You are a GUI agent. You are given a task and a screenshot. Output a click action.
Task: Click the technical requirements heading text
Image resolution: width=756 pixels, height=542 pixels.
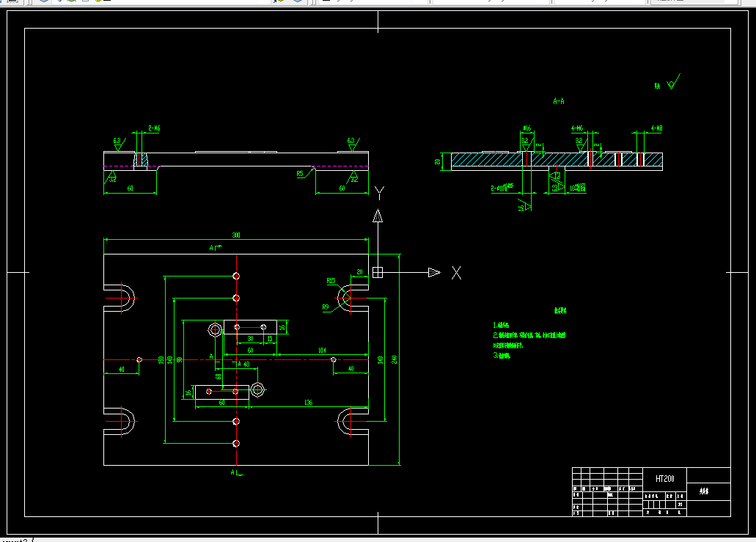560,310
